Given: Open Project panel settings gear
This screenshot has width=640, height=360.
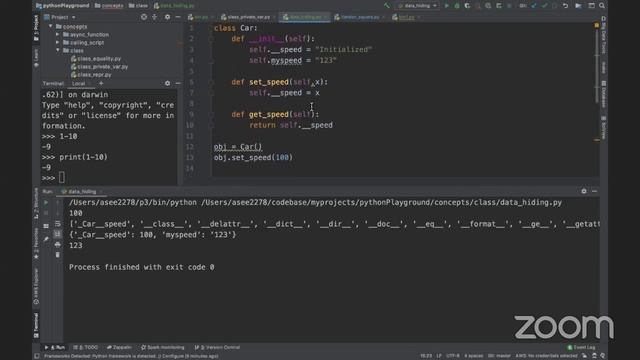Looking at the screenshot, I should click(x=167, y=17).
